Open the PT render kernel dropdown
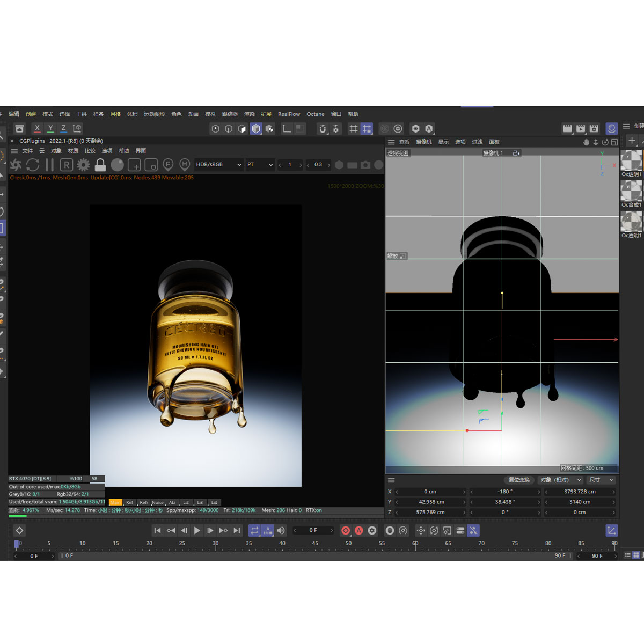 click(x=260, y=165)
